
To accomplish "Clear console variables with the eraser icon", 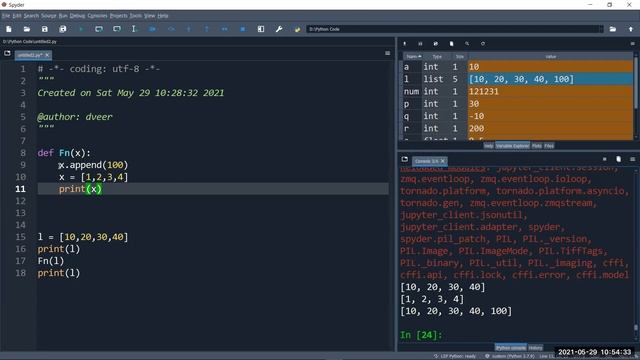I will (618, 159).
